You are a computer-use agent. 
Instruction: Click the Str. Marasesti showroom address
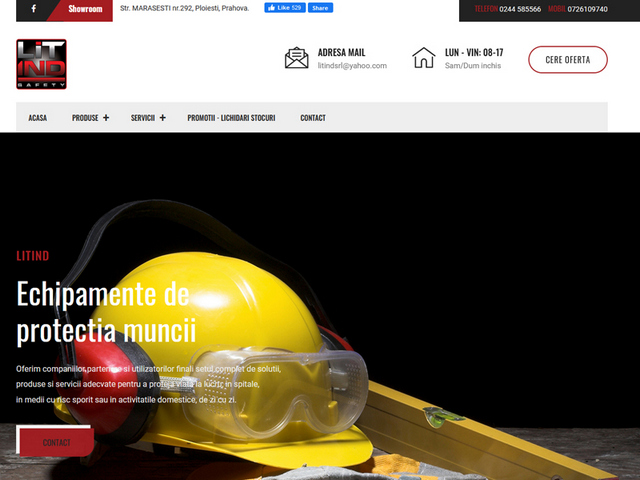[184, 8]
